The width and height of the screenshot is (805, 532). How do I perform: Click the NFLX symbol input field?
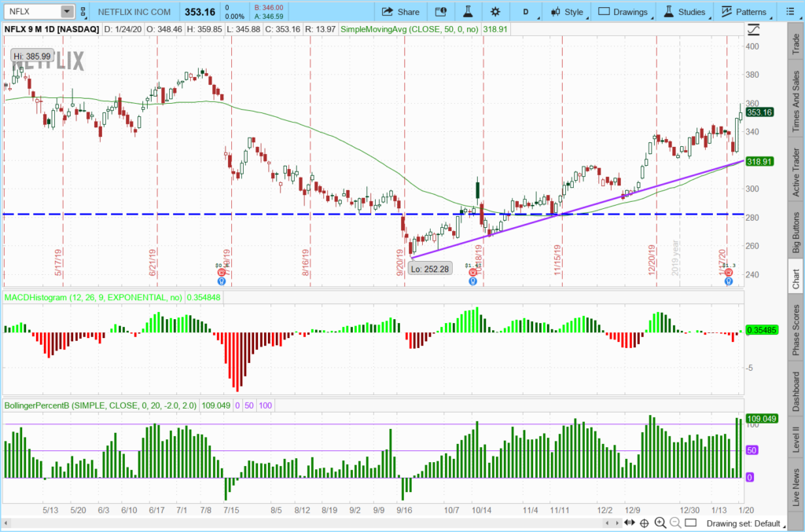(33, 11)
